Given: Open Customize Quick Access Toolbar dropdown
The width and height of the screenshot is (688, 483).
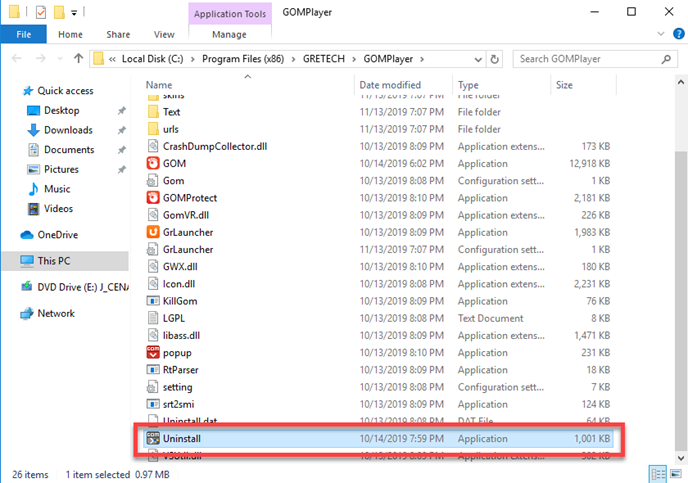Looking at the screenshot, I should (x=74, y=13).
